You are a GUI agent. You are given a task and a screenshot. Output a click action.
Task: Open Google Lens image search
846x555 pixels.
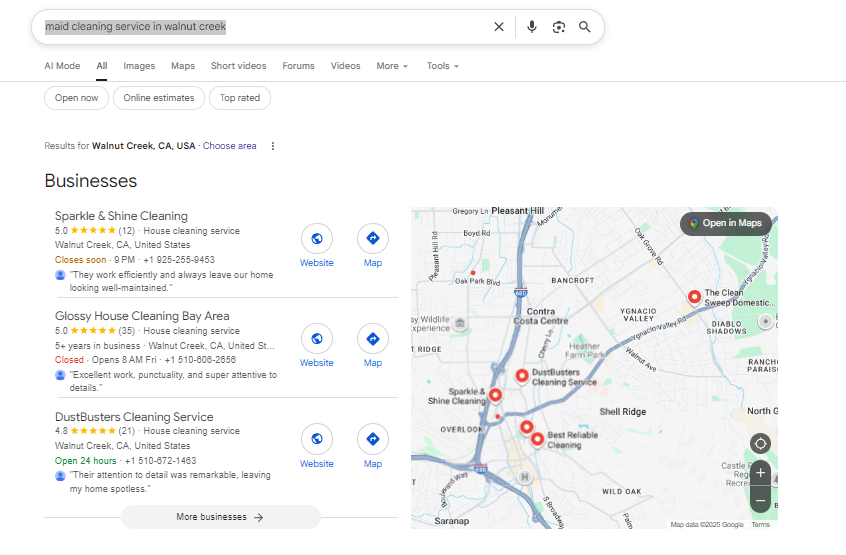559,27
